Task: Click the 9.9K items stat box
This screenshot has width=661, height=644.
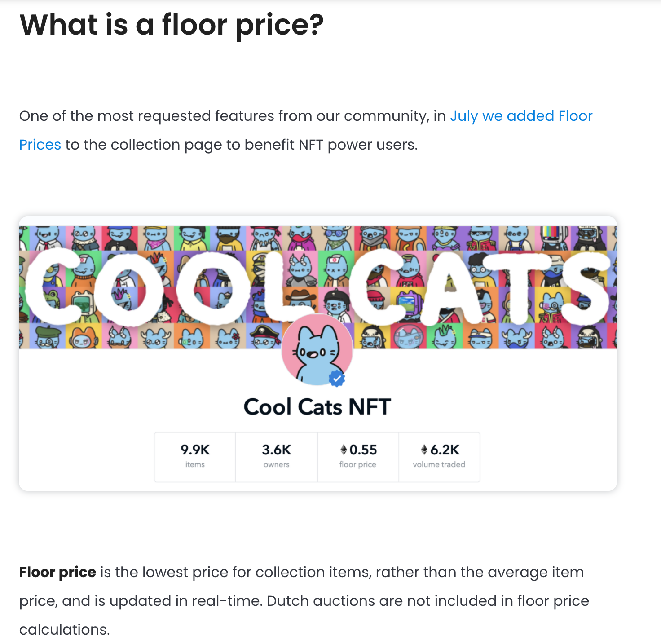Action: click(x=195, y=456)
